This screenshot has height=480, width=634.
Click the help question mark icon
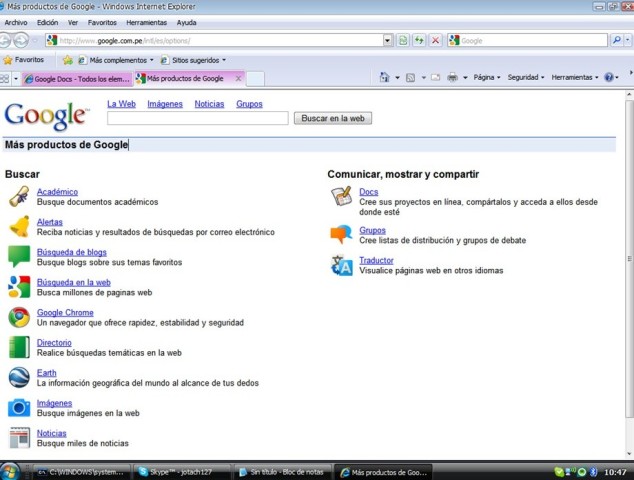coord(609,77)
